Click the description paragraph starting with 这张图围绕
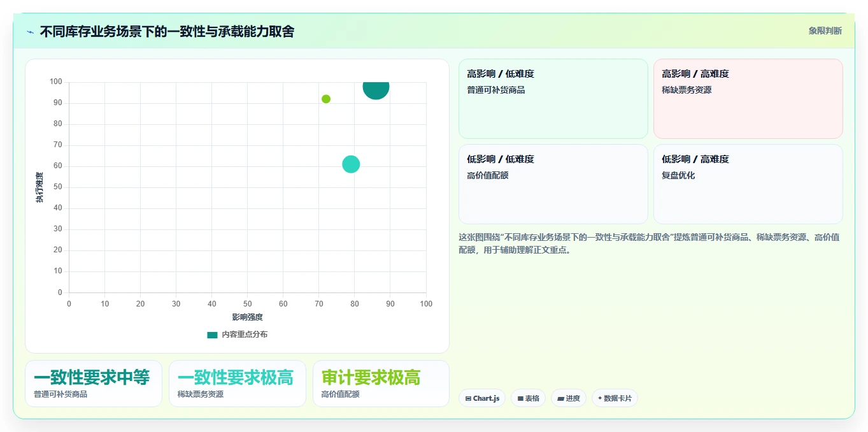The width and height of the screenshot is (868, 432). 650,243
